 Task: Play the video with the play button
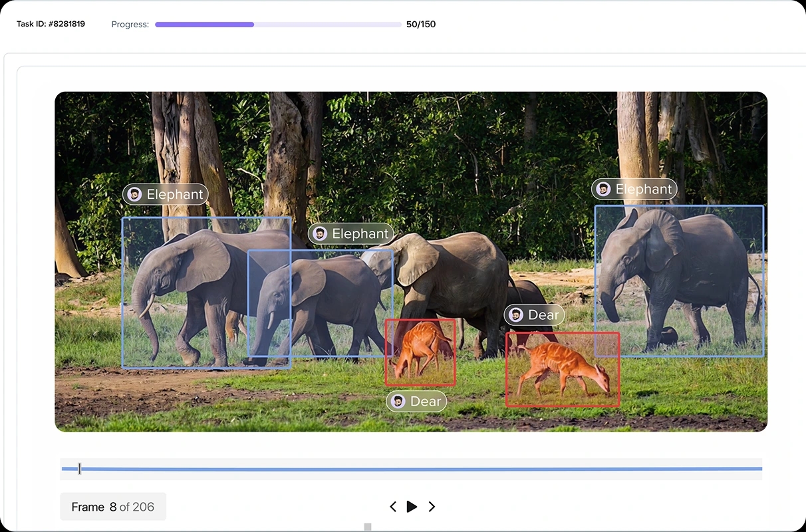pyautogui.click(x=412, y=507)
